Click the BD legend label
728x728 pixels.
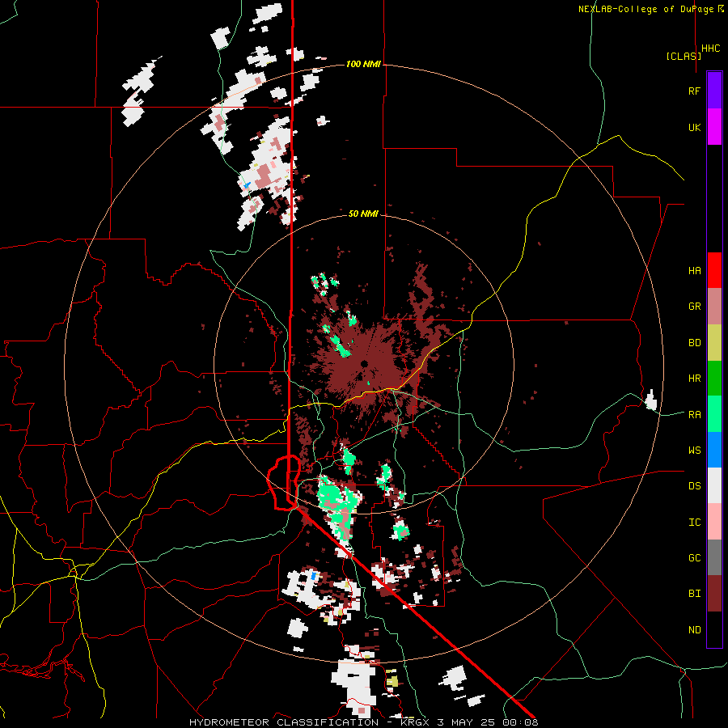694,343
